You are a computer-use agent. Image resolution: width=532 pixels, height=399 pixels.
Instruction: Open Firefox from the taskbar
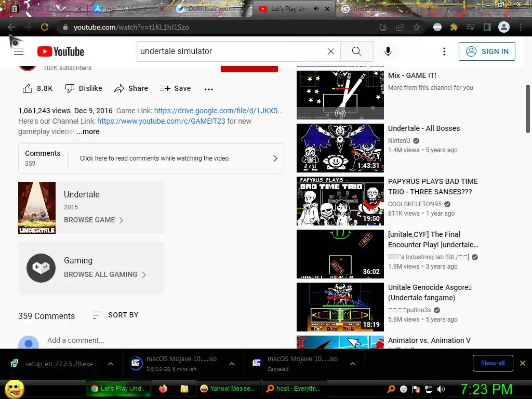click(x=163, y=389)
